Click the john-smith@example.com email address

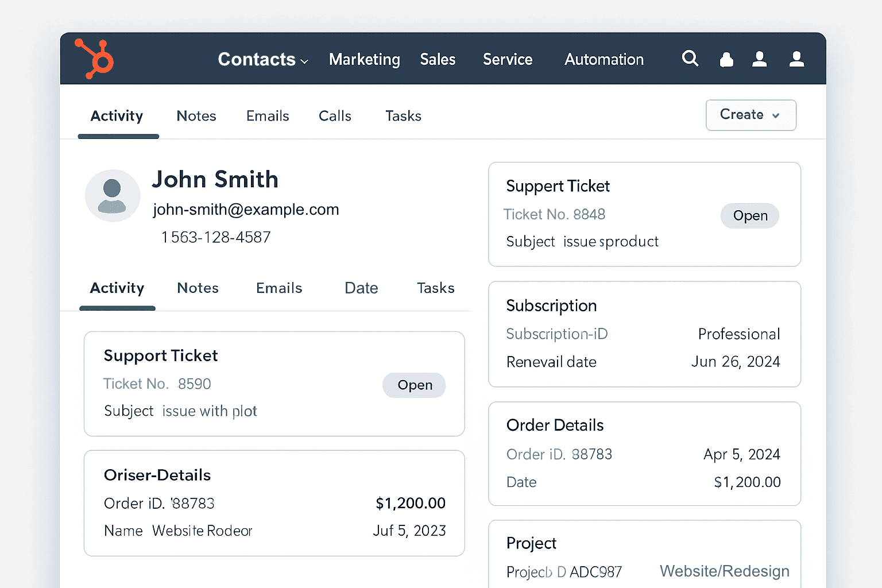pyautogui.click(x=246, y=210)
